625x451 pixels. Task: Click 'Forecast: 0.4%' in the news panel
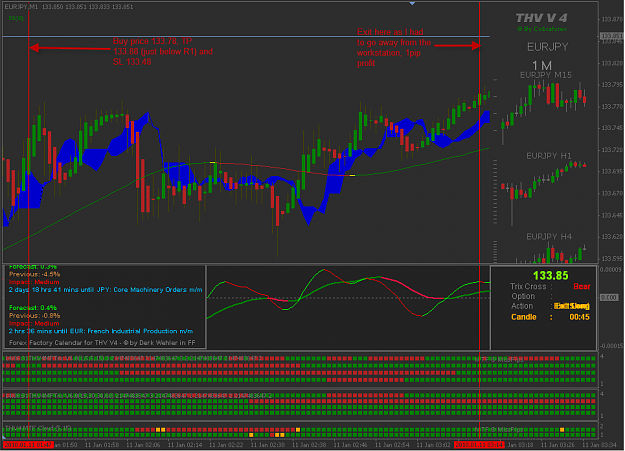pyautogui.click(x=33, y=308)
